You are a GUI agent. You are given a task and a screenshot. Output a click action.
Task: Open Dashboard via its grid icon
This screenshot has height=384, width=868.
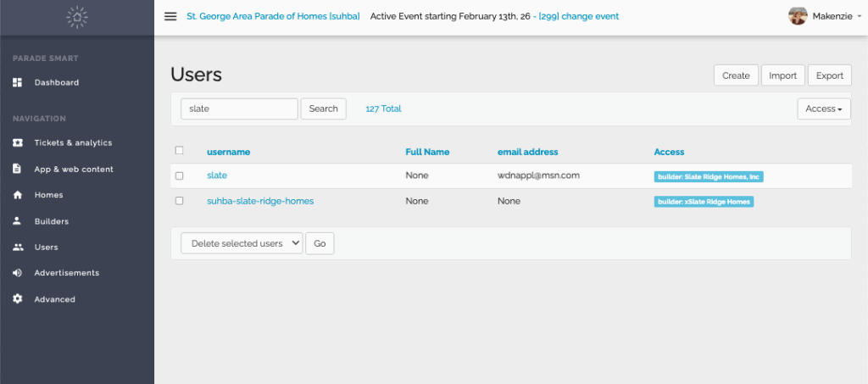pos(18,82)
